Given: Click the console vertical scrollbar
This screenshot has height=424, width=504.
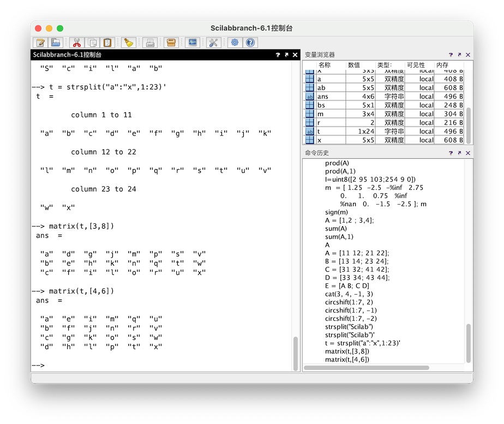Looking at the screenshot, I should [296, 353].
